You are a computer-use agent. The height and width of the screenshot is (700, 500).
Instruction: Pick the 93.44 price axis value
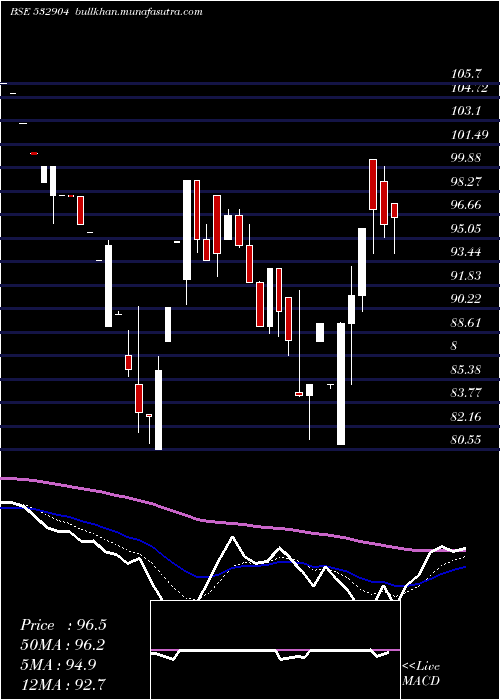point(466,252)
